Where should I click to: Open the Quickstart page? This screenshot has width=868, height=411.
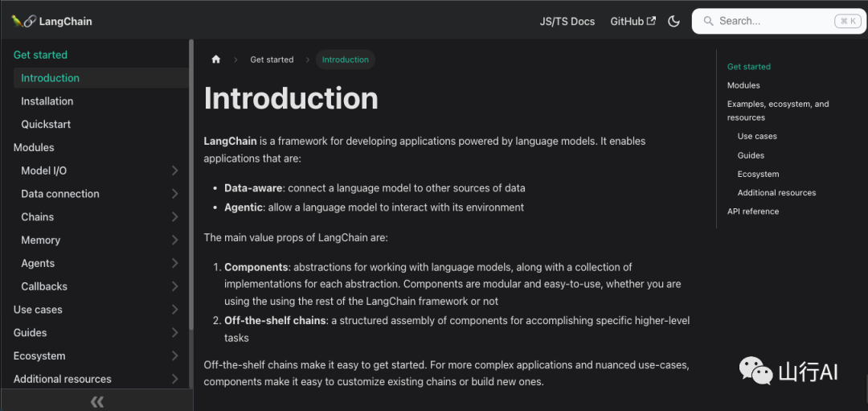tap(46, 125)
